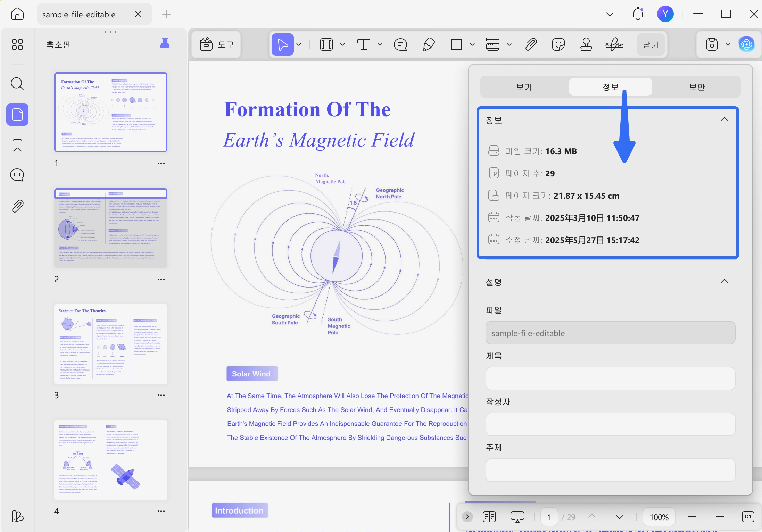Select the highlight text tool

[x=326, y=44]
